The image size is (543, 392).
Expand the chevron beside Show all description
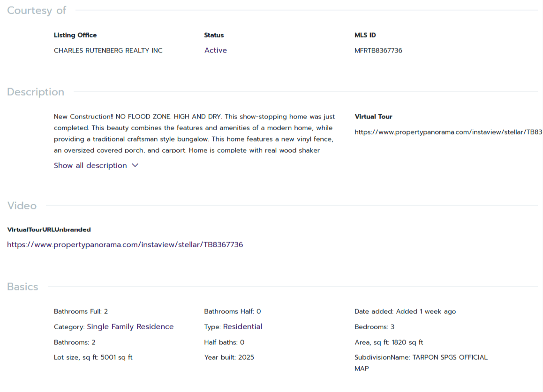point(135,165)
